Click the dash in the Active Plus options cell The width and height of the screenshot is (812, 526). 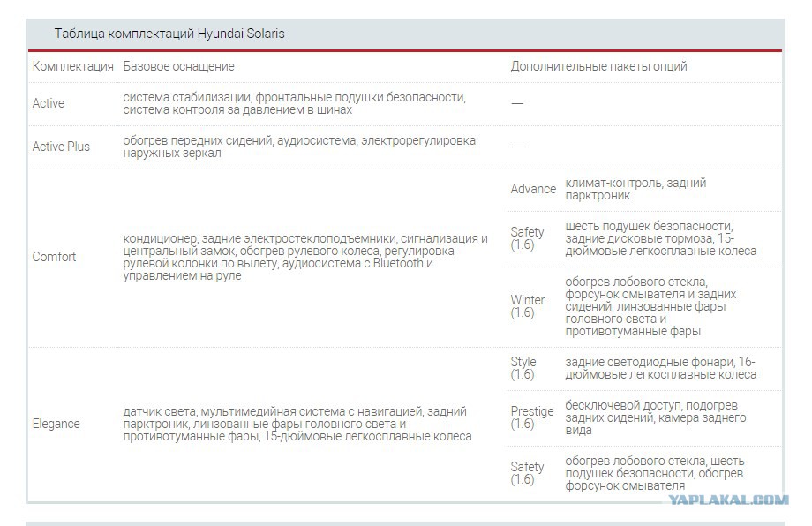(517, 147)
